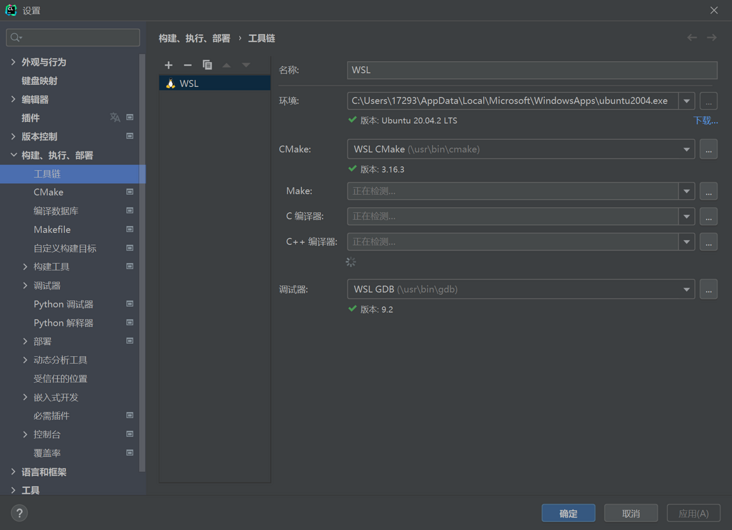Screen dimensions: 732x530
Task: Remove selected toolchain with minus icon
Action: (188, 65)
